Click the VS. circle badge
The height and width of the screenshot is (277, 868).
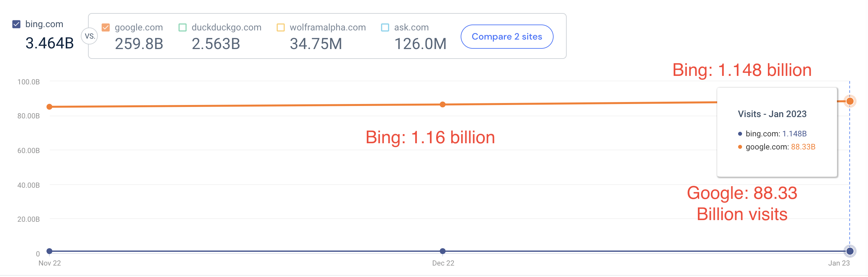click(90, 36)
